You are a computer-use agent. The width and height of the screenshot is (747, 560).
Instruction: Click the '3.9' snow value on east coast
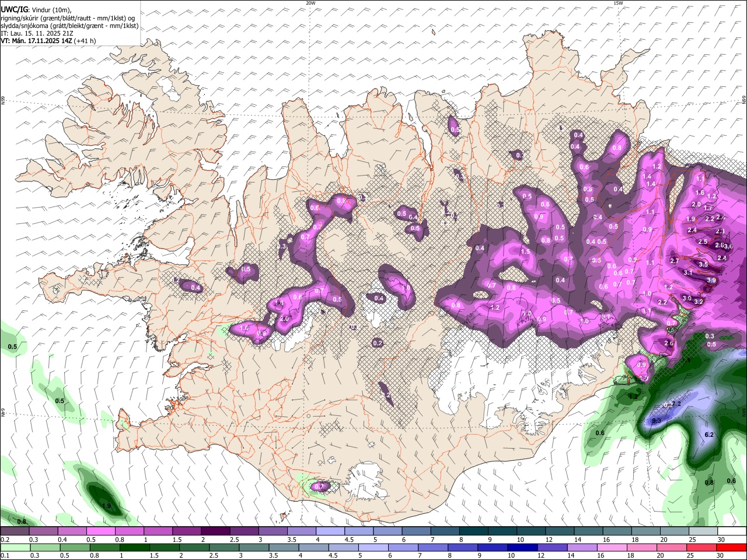(x=711, y=281)
